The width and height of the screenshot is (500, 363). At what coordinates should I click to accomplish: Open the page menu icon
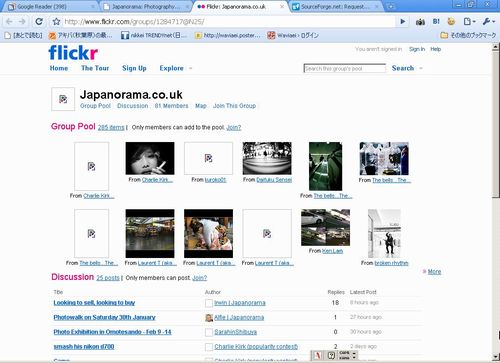[x=469, y=22]
